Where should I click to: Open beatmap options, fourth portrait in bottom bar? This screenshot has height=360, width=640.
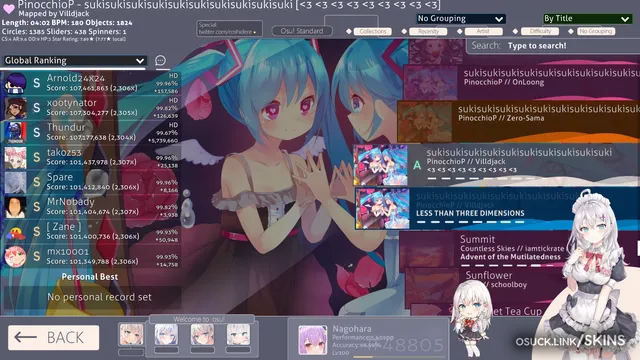(238, 335)
